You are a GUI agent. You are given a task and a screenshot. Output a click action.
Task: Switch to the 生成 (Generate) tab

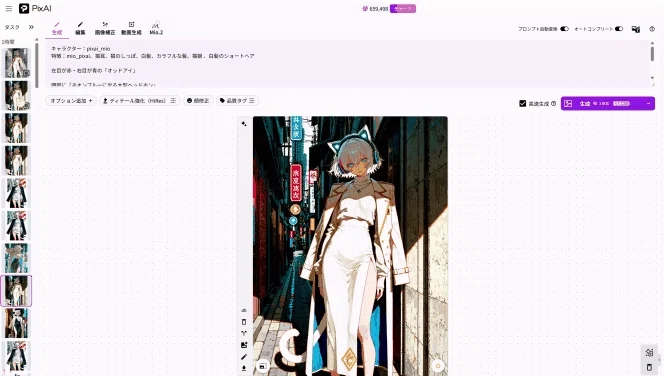click(x=57, y=28)
